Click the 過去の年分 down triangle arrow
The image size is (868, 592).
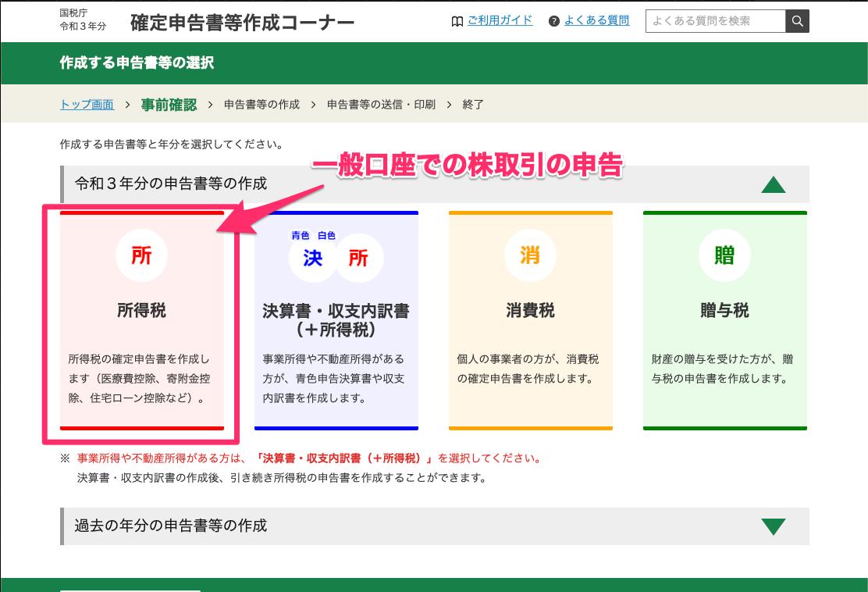(x=774, y=526)
